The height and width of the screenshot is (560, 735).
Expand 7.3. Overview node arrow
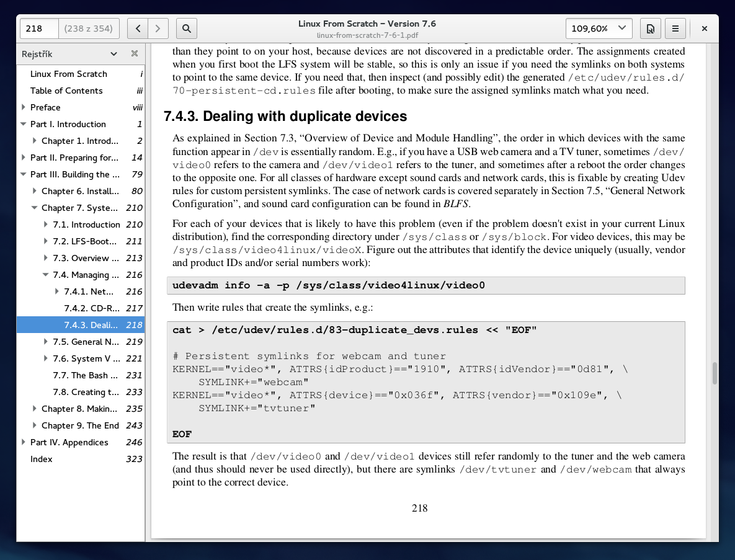tap(46, 258)
